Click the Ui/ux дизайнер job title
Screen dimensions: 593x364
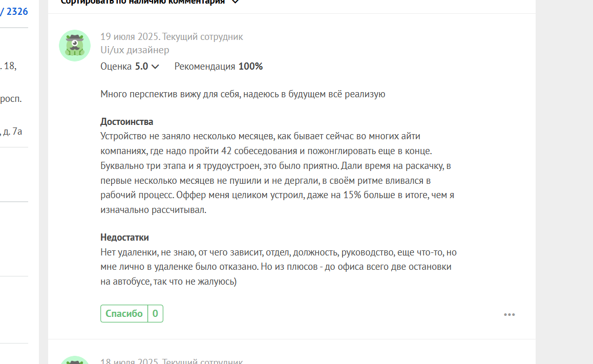(135, 50)
